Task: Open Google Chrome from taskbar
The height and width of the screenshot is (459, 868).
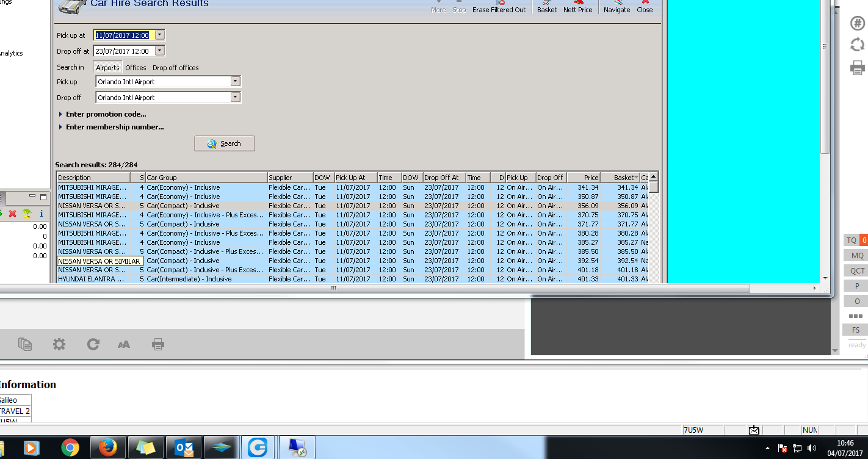Action: [70, 448]
